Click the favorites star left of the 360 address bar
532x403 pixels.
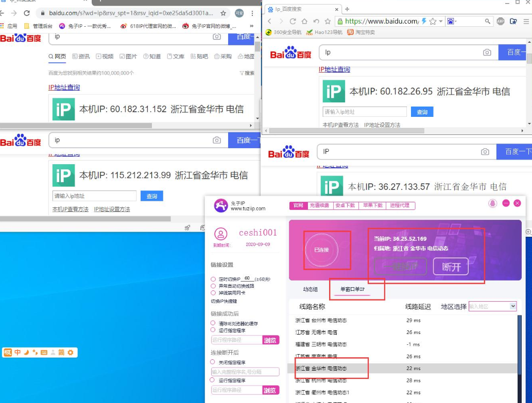pos(328,21)
